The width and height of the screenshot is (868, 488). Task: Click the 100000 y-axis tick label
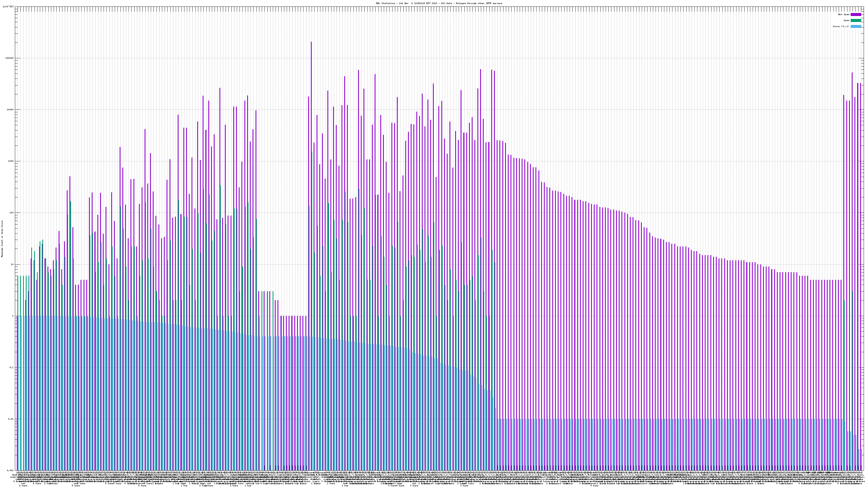[10, 58]
